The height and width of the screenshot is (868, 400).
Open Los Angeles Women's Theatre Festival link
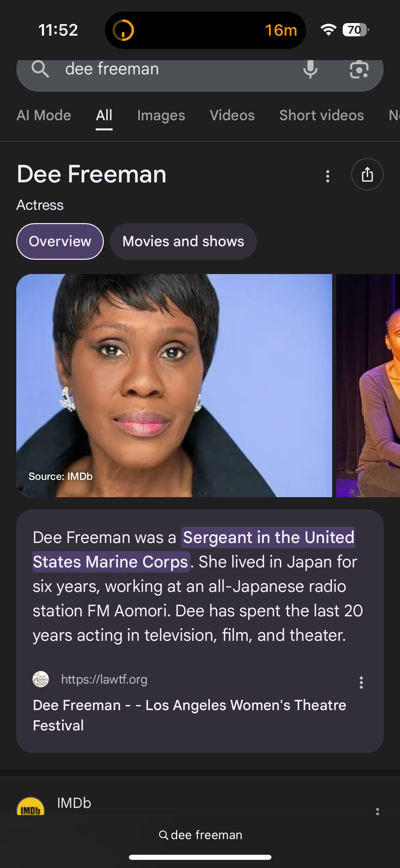[190, 715]
